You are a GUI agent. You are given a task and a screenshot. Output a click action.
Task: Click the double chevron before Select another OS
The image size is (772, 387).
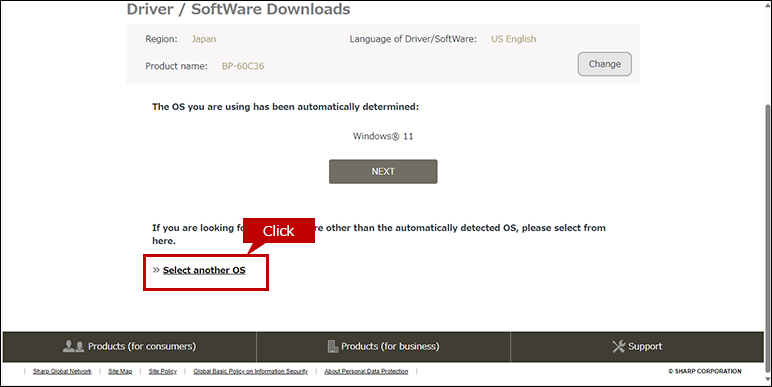coord(156,270)
